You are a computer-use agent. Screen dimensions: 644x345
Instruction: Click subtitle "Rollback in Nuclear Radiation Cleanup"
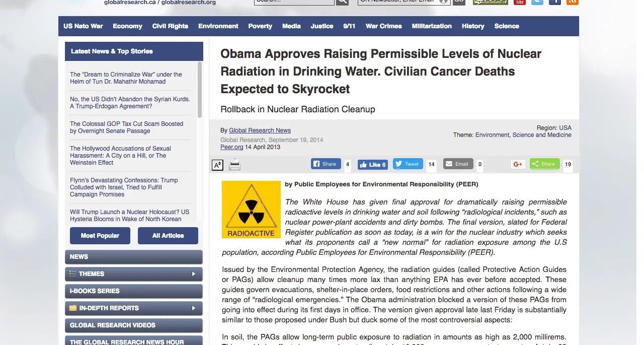coord(298,109)
